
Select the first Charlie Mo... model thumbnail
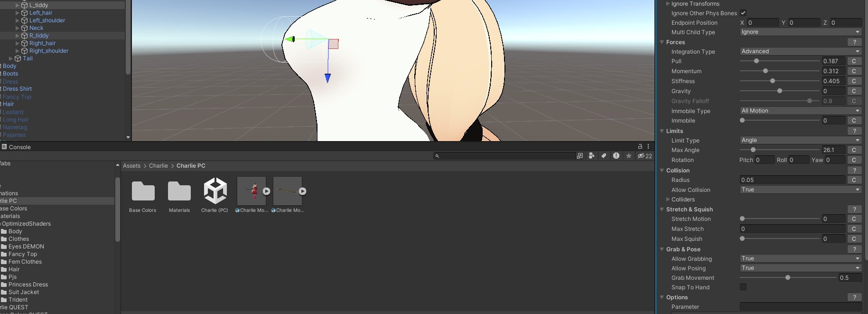coord(251,191)
